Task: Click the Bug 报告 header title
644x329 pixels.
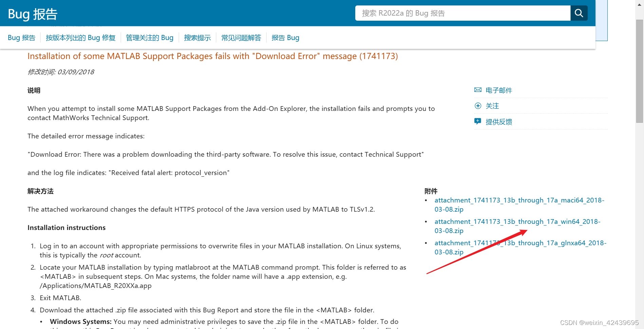Action: [x=33, y=14]
